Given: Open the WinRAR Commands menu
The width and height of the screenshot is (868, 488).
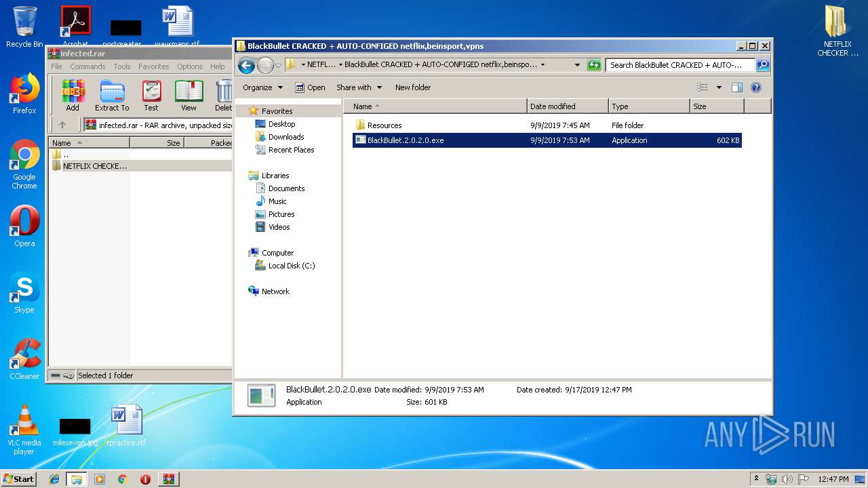Looking at the screenshot, I should 87,66.
